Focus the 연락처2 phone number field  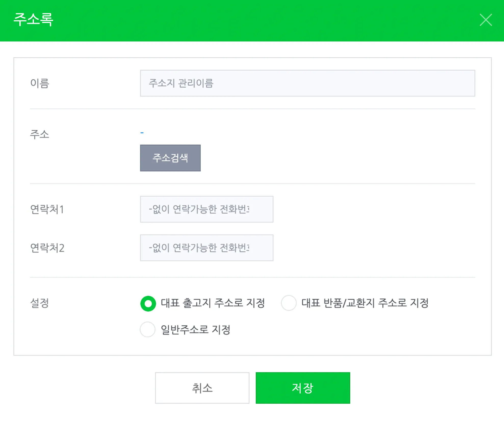[206, 248]
